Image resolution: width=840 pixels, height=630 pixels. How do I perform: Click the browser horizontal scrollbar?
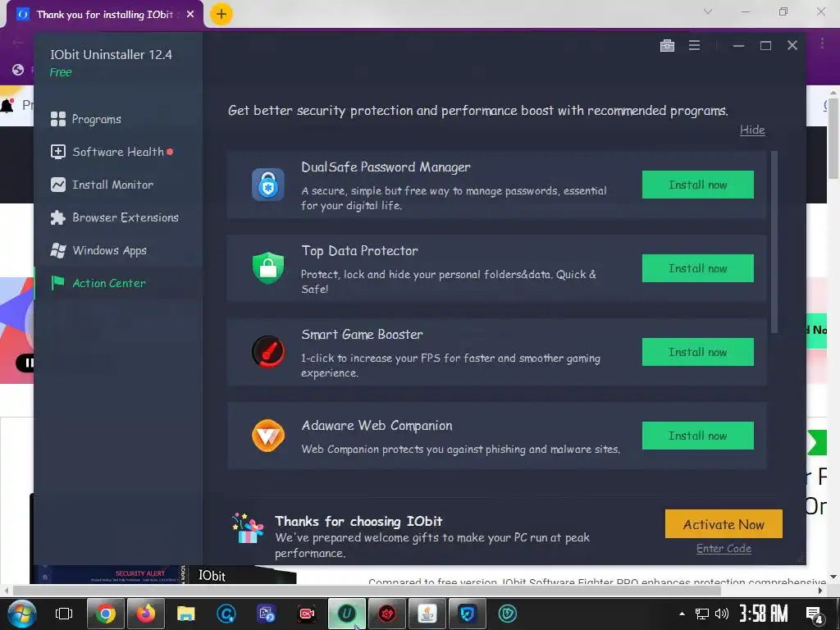point(367,591)
